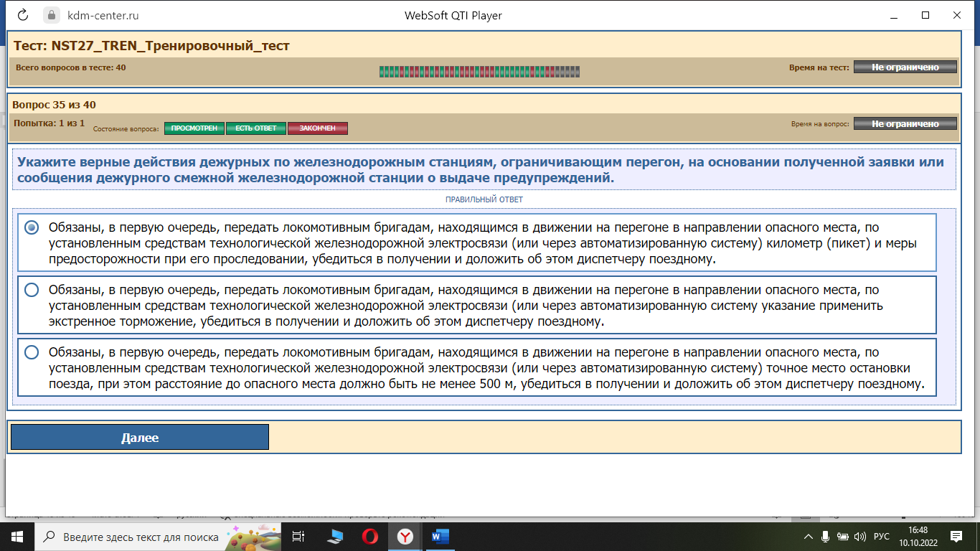Click the test time Не ограничено box
The width and height of the screenshot is (980, 551).
(x=905, y=67)
